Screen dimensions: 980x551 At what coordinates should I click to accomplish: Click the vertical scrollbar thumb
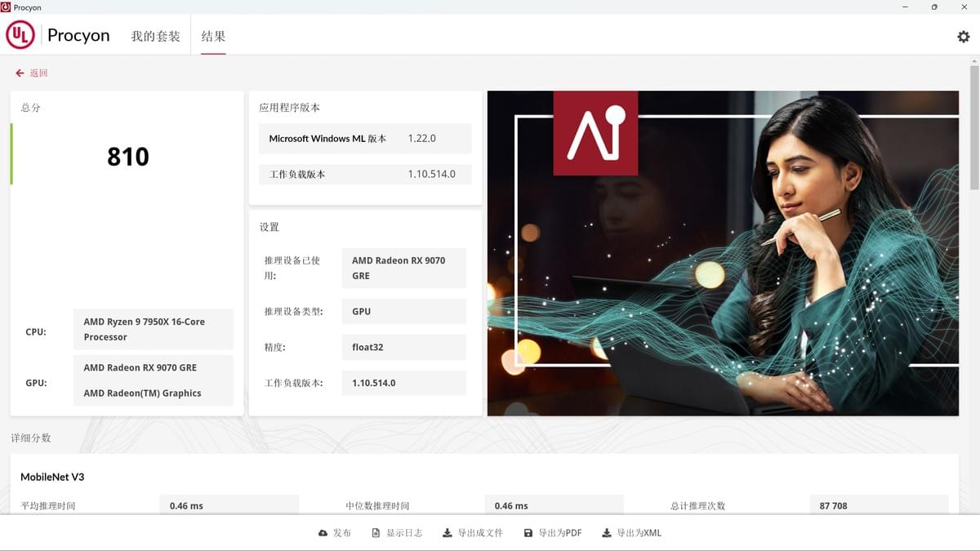973,127
